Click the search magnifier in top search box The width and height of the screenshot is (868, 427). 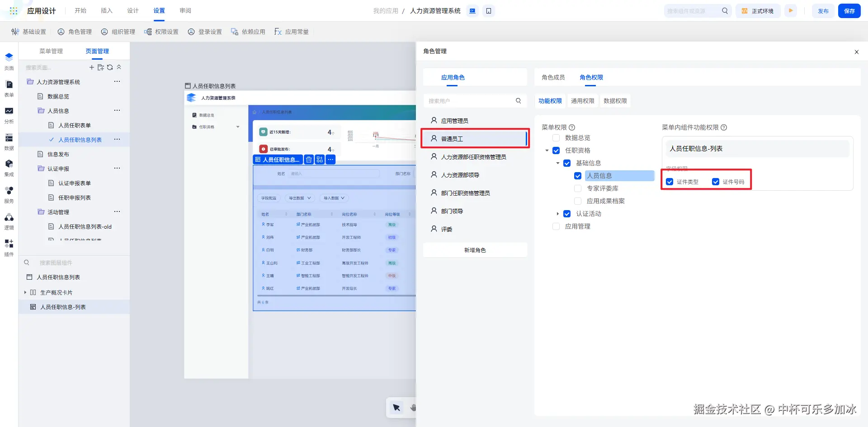(x=725, y=11)
